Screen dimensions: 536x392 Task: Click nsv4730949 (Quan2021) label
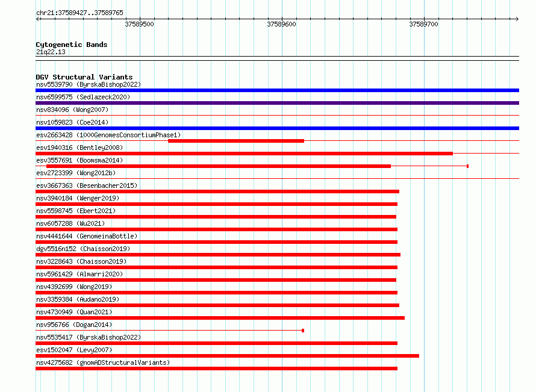[x=74, y=312]
